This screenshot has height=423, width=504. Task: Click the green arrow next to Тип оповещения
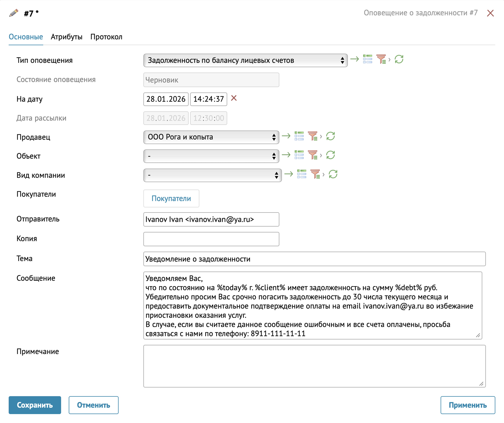(x=354, y=59)
